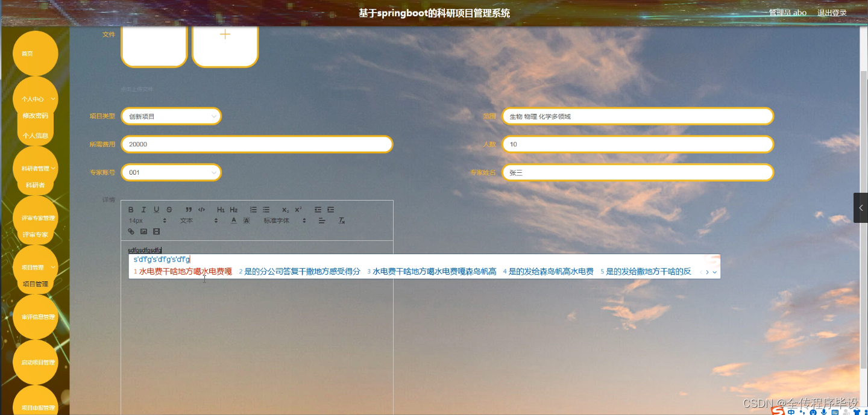Clear text formatting with the Tx icon
Screen dimensions: 868x415
click(x=342, y=220)
